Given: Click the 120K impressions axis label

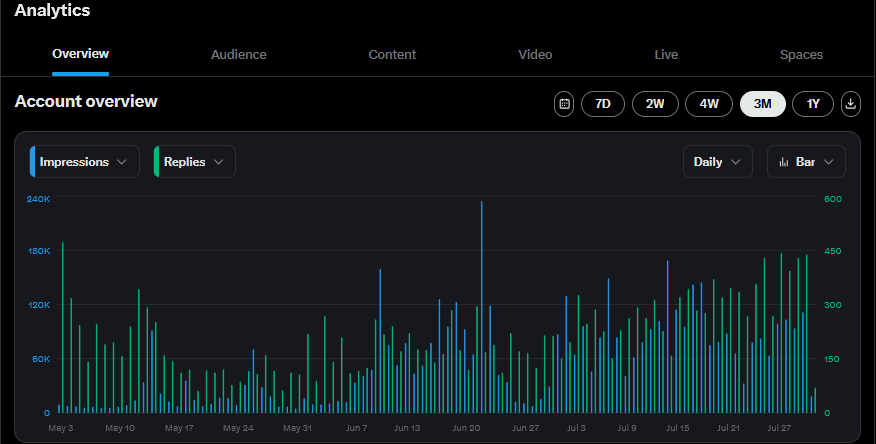Looking at the screenshot, I should [x=39, y=305].
